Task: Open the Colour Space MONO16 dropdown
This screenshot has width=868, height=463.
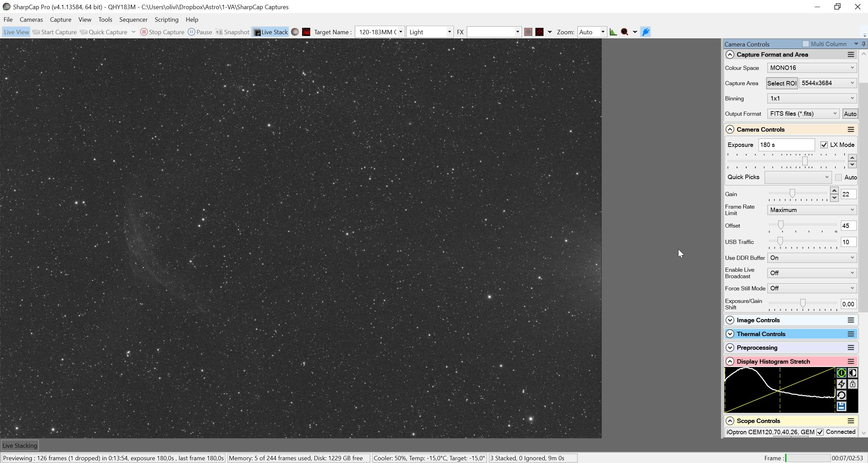Action: (x=812, y=68)
